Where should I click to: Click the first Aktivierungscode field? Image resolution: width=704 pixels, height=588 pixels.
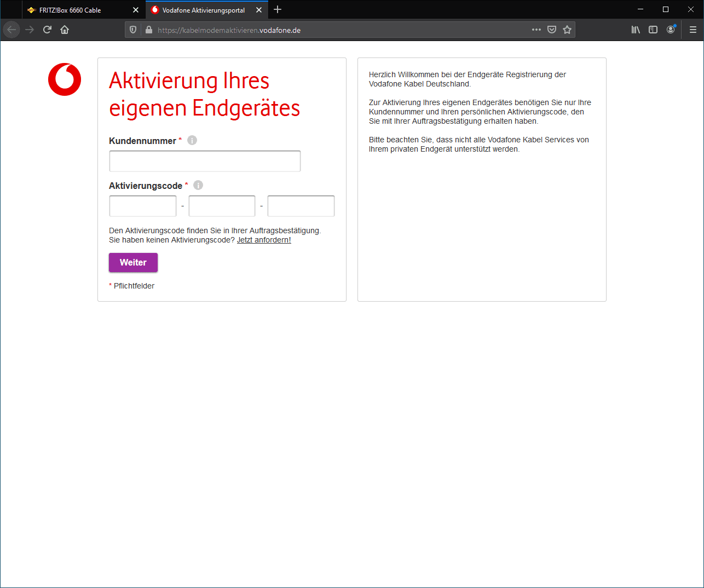[x=143, y=206]
